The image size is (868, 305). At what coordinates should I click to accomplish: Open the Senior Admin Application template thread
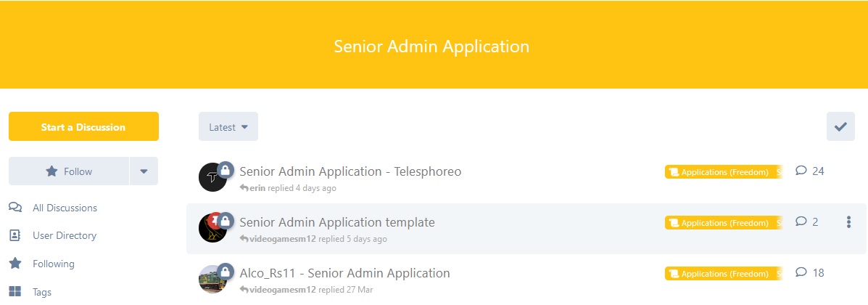[337, 222]
